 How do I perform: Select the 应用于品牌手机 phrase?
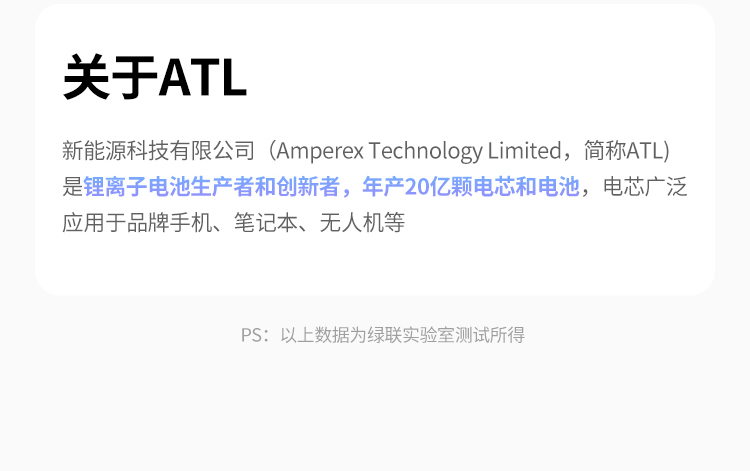137,222
